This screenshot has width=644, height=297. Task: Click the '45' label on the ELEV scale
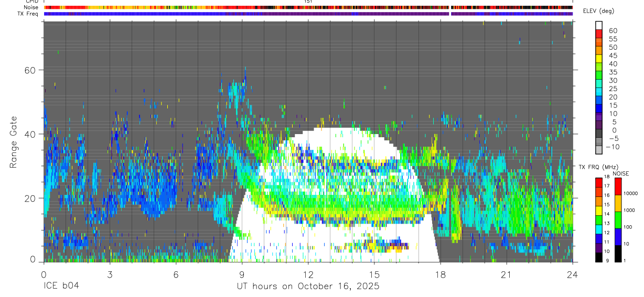(613, 56)
